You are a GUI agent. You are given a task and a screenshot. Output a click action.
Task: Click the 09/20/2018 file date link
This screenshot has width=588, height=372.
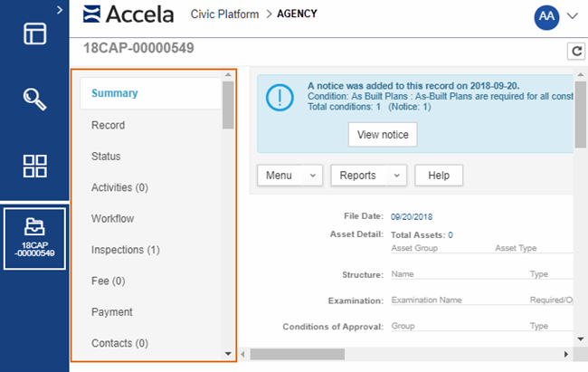(x=413, y=216)
